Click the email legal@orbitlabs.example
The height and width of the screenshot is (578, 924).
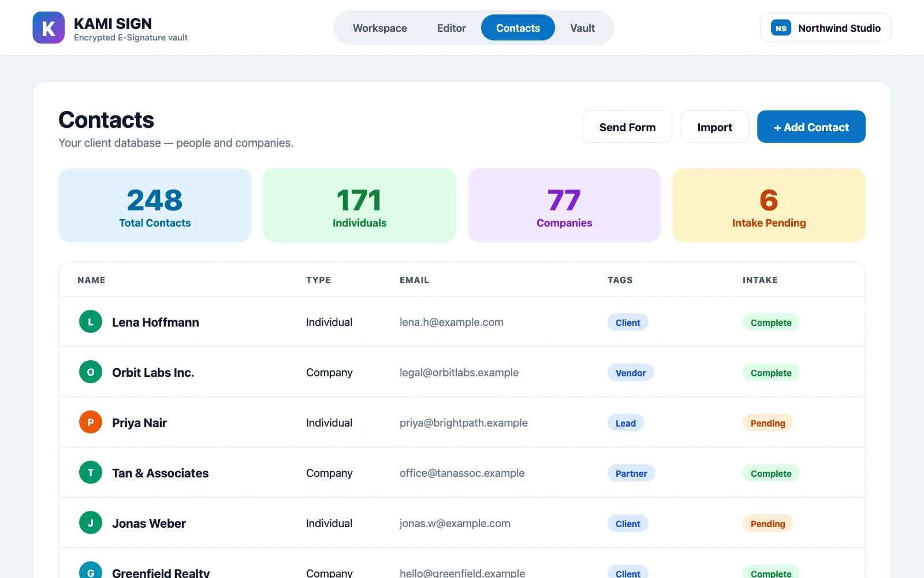click(x=459, y=372)
